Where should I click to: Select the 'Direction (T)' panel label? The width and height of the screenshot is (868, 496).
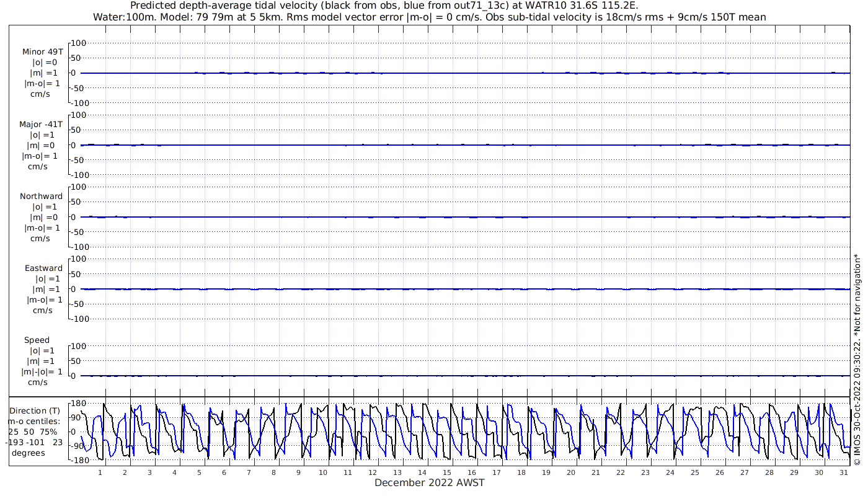[35, 411]
